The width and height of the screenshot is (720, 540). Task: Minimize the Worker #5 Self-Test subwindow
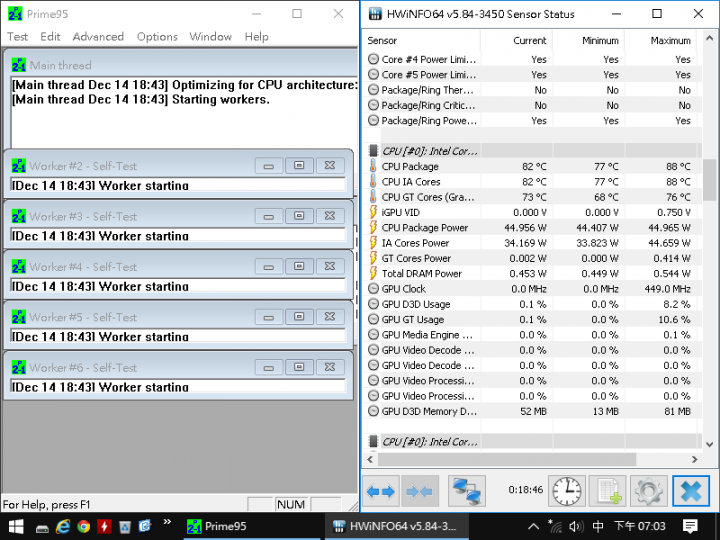pyautogui.click(x=269, y=317)
